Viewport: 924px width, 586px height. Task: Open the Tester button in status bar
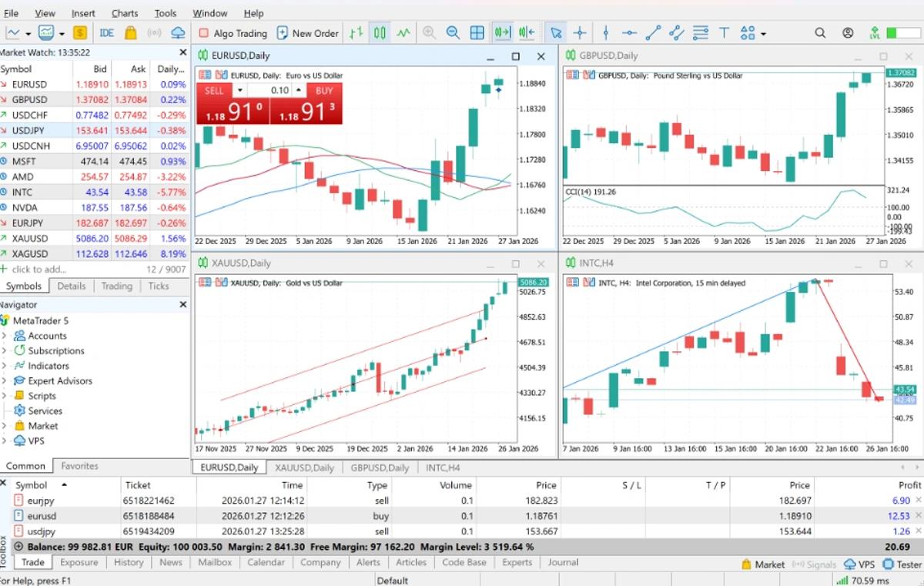click(x=902, y=564)
